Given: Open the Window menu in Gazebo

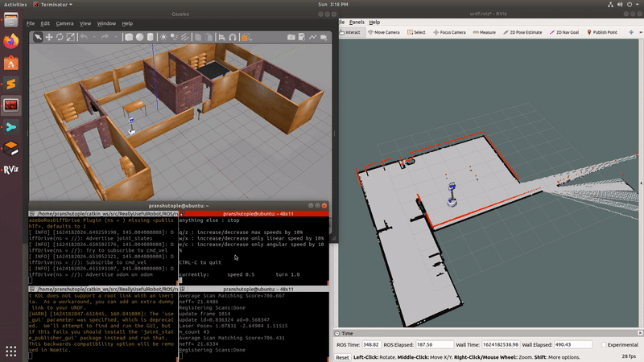Looking at the screenshot, I should (x=106, y=23).
